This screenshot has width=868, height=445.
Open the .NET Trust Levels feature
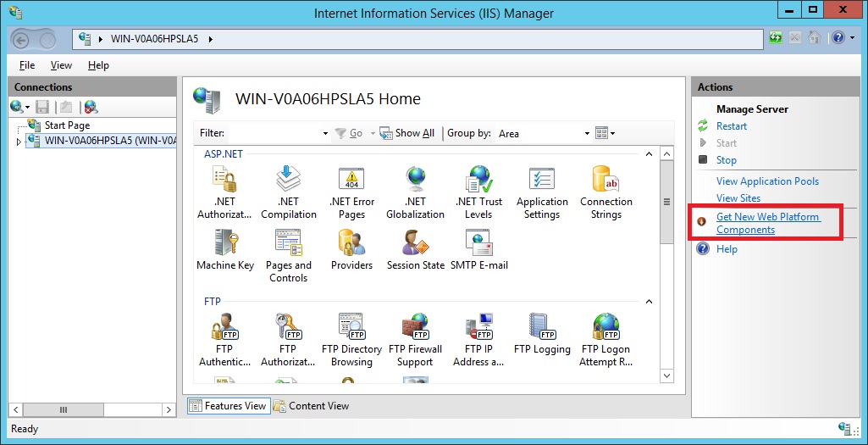(478, 192)
